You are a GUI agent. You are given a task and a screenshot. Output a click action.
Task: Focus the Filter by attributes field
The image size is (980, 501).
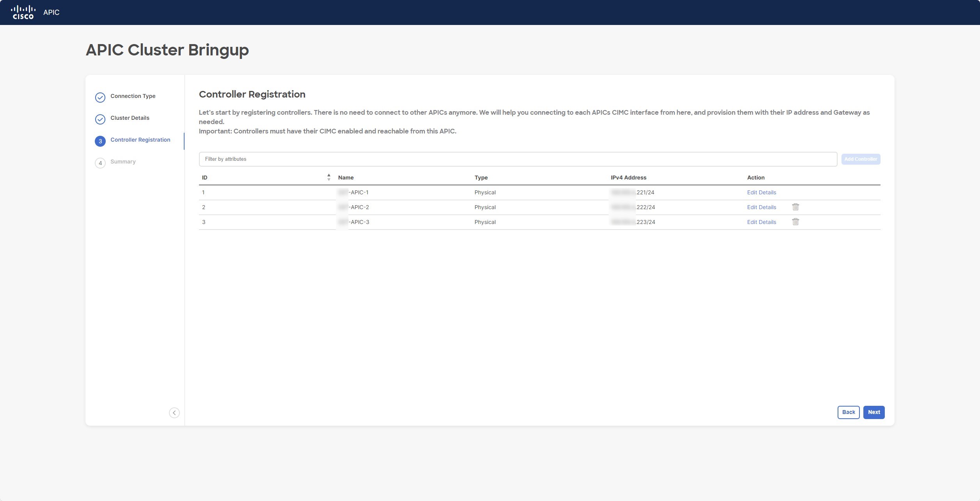click(517, 159)
